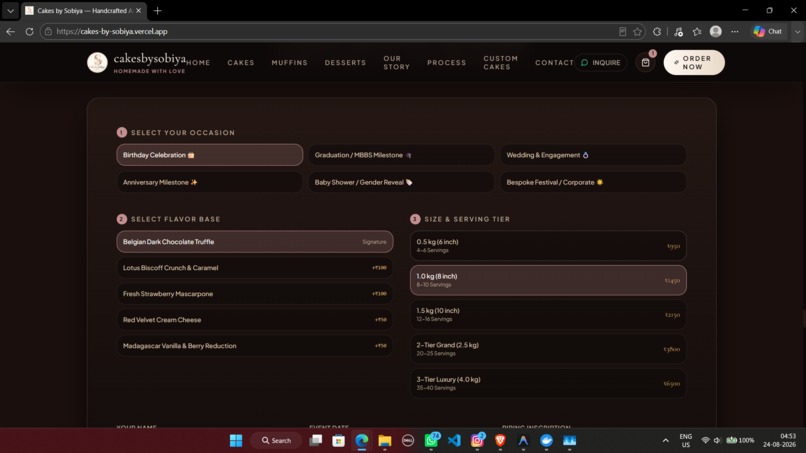Open Task View on taskbar
Image resolution: width=806 pixels, height=453 pixels.
click(x=316, y=441)
